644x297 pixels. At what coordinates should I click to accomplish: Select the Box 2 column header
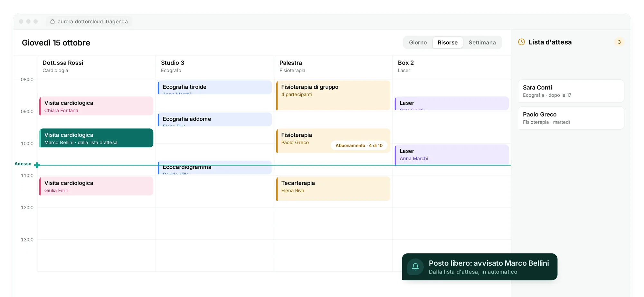[x=452, y=66]
